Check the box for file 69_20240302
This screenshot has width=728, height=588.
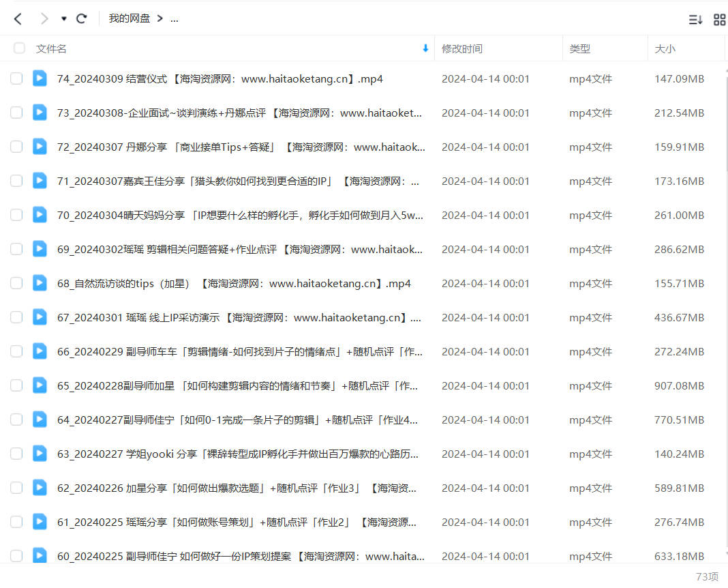16,249
